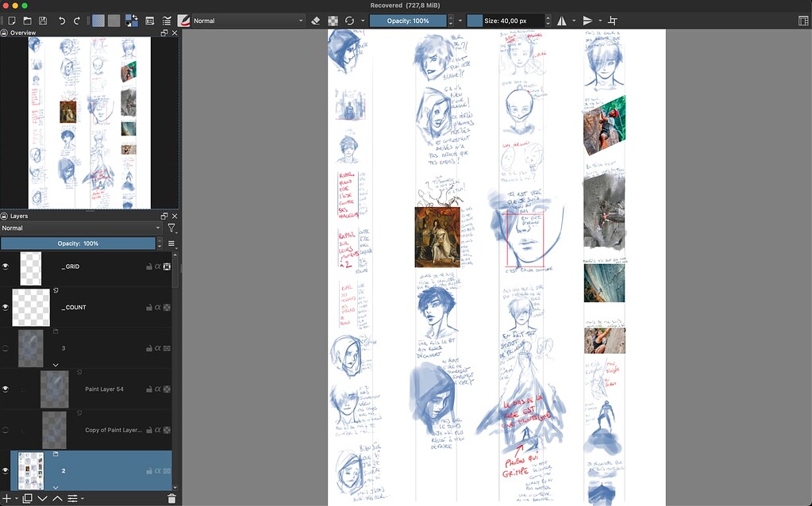The width and height of the screenshot is (812, 506).
Task: Undo the last action
Action: pyautogui.click(x=62, y=21)
